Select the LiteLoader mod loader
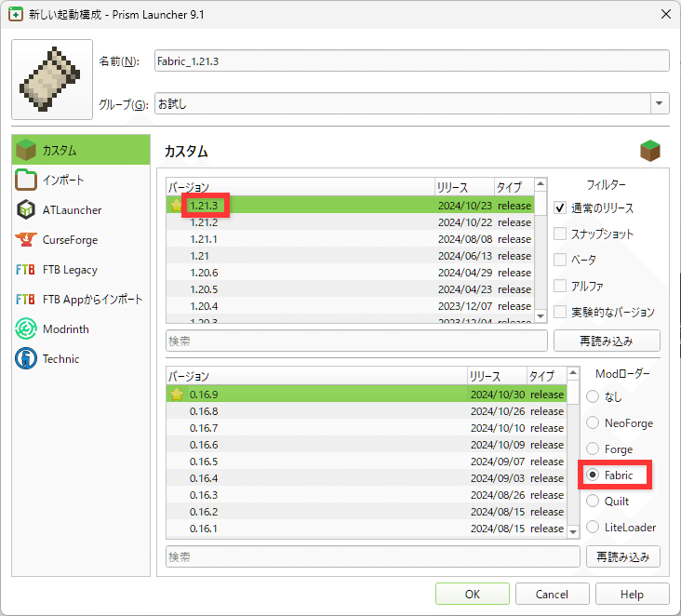 pyautogui.click(x=593, y=527)
